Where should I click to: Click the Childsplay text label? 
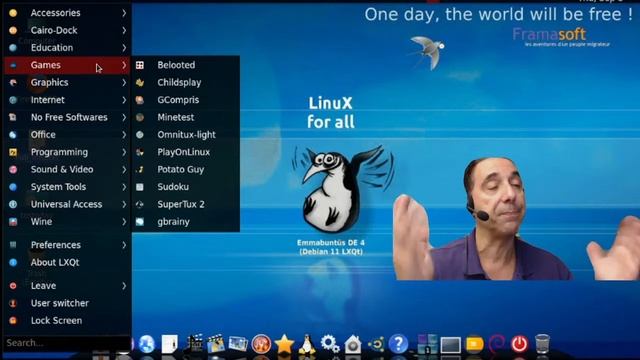click(179, 82)
